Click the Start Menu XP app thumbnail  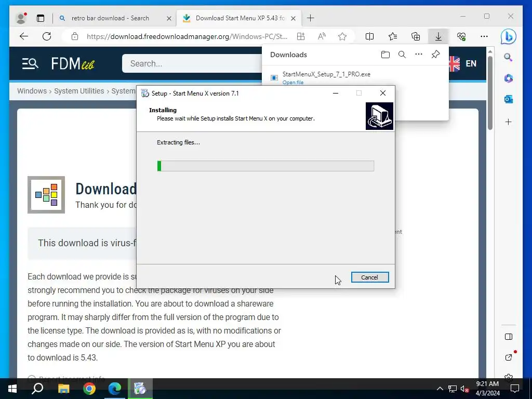coord(46,195)
